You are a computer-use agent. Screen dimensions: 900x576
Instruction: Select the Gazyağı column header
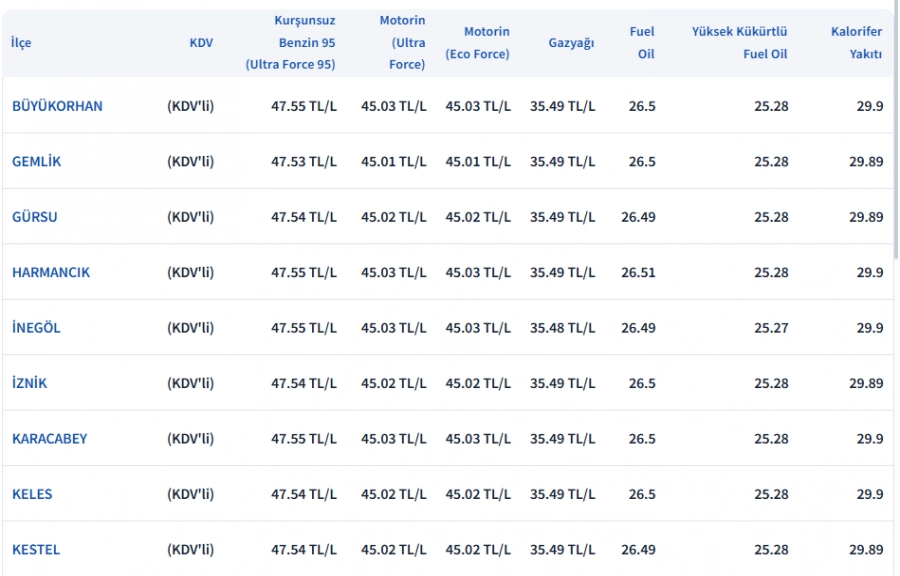(571, 43)
